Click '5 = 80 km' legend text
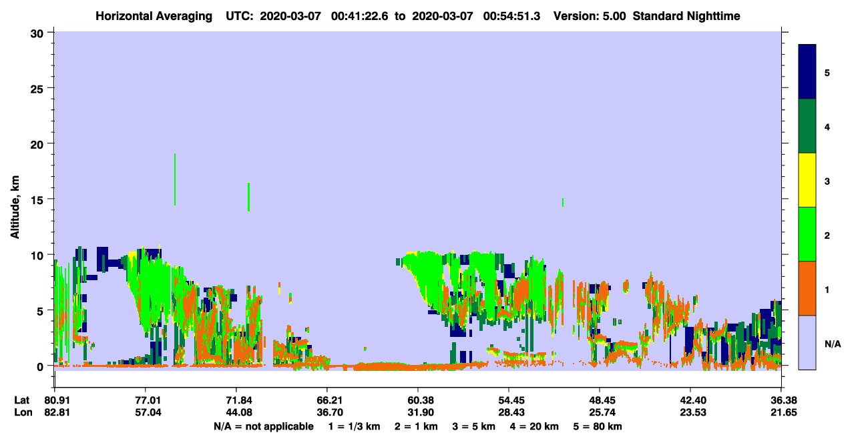The width and height of the screenshot is (868, 445). click(599, 426)
